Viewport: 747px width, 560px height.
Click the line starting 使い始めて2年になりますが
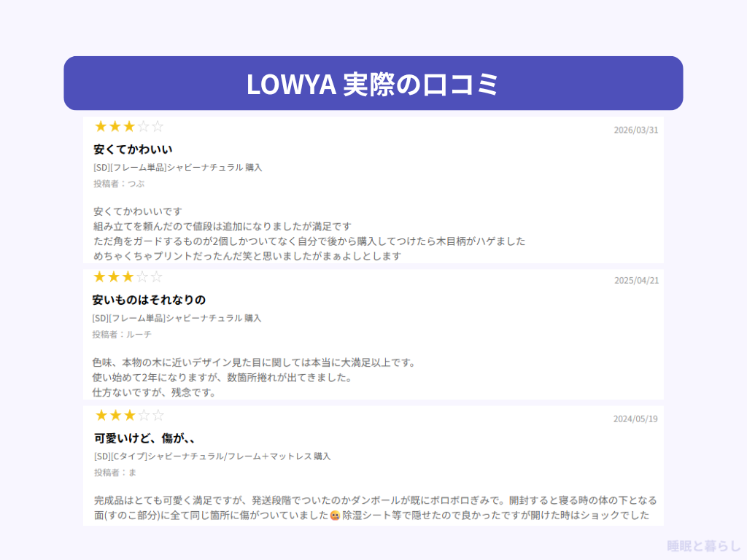223,378
